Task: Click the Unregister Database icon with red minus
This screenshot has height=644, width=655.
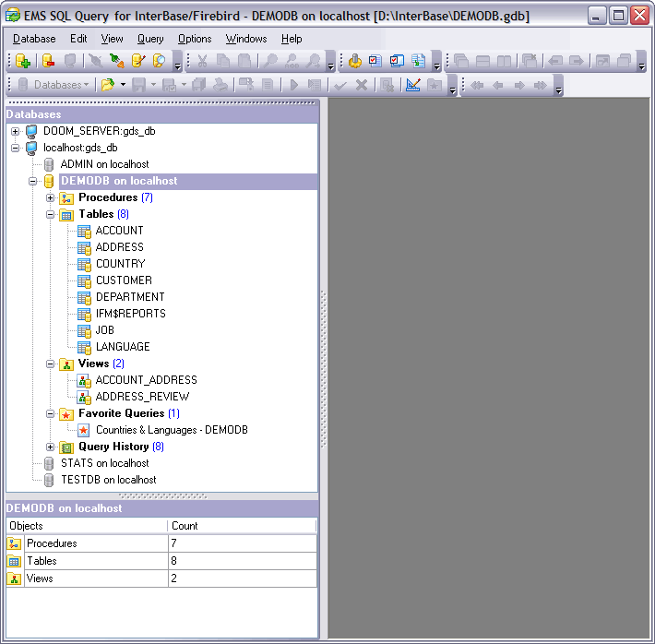Action: click(49, 61)
